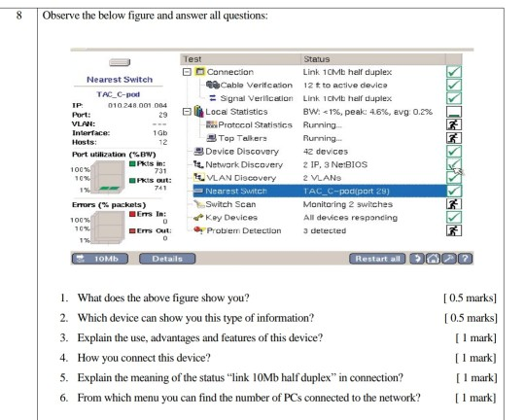Click the Top Talkers computer icon
The image size is (525, 420).
(212, 138)
